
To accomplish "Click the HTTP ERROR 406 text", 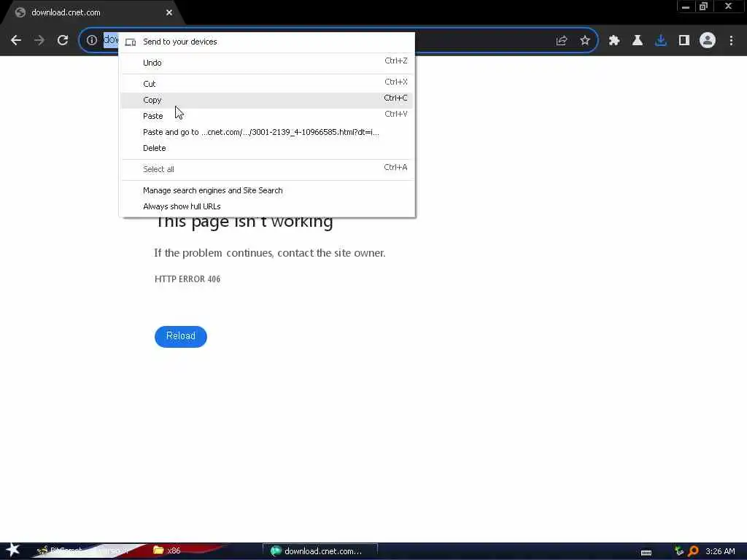I will pyautogui.click(x=187, y=279).
